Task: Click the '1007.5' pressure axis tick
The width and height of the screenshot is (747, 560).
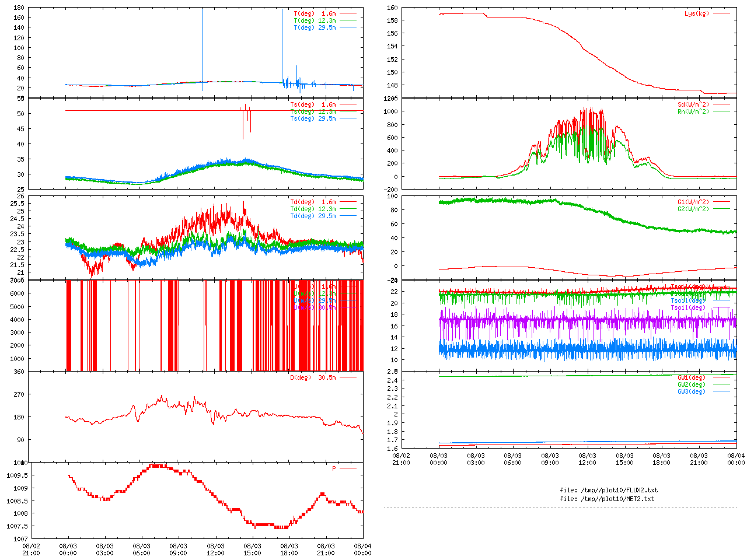Action: click(18, 527)
